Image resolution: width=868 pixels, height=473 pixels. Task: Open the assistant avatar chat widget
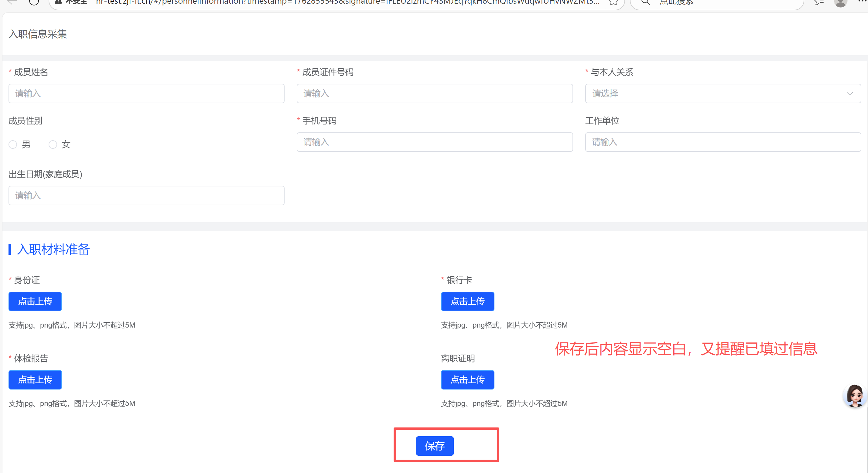coord(855,396)
